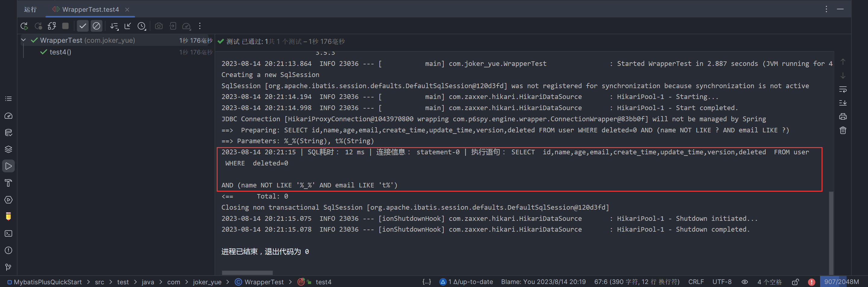868x287 pixels.
Task: Click the rerun failed tests icon
Action: [38, 26]
